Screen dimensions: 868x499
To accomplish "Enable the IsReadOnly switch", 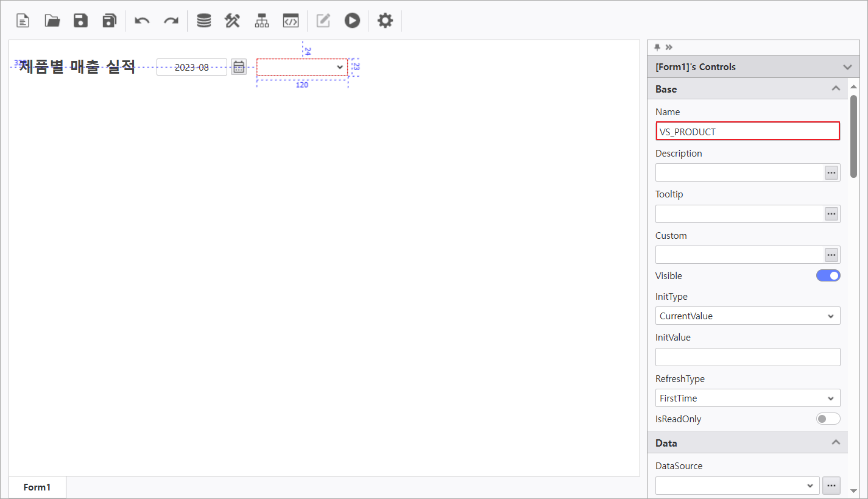I will point(828,419).
